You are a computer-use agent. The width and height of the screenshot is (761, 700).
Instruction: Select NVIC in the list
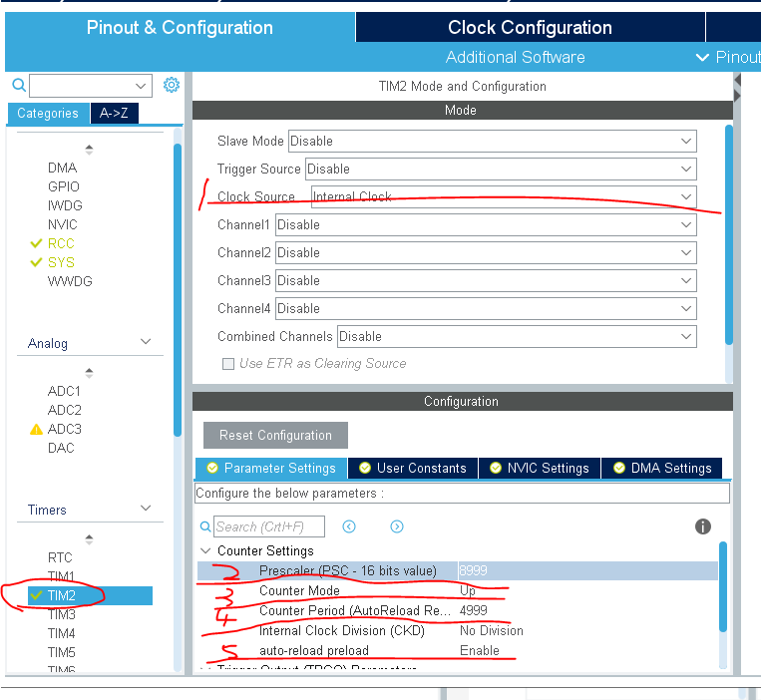[x=63, y=224]
